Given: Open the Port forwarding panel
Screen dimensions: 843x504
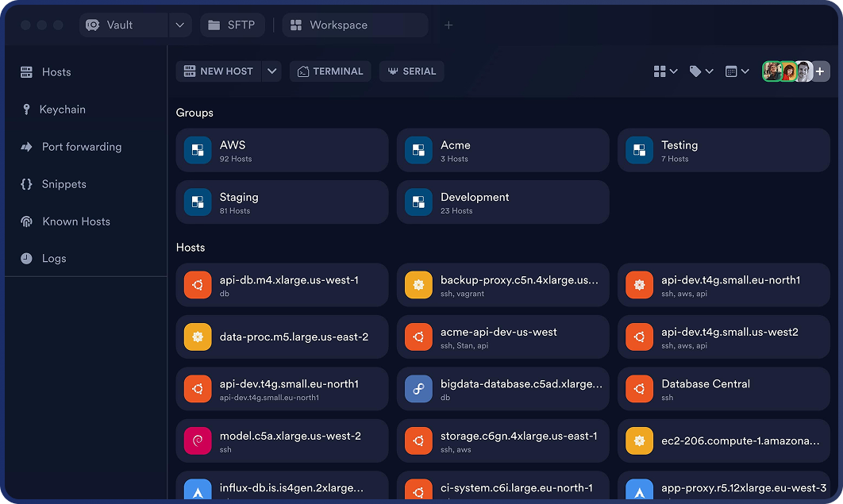Looking at the screenshot, I should click(82, 146).
